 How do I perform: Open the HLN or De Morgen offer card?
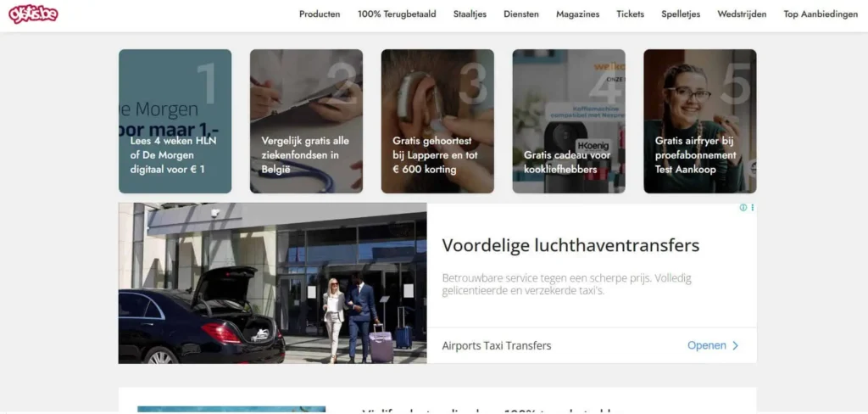(x=175, y=121)
